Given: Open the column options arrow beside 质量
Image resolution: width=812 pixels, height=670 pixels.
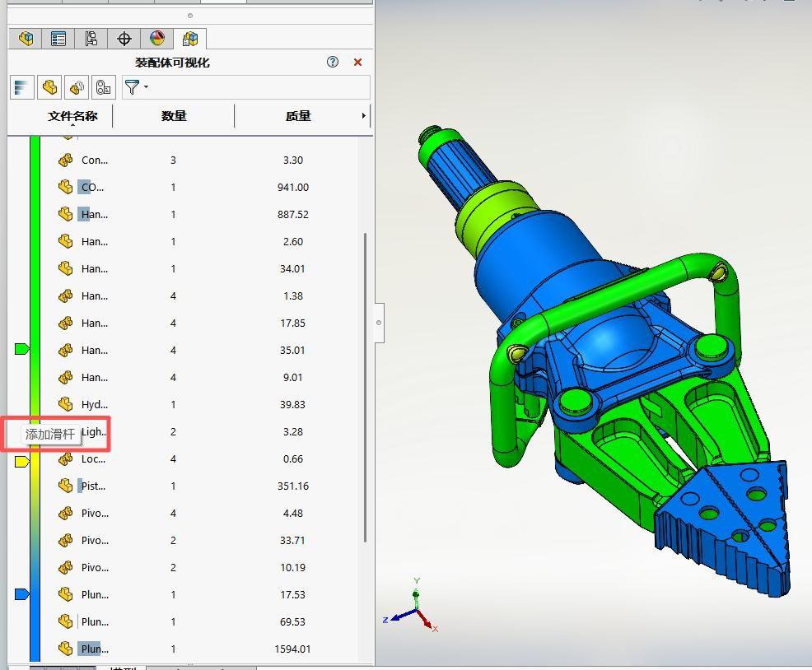Looking at the screenshot, I should [x=363, y=116].
